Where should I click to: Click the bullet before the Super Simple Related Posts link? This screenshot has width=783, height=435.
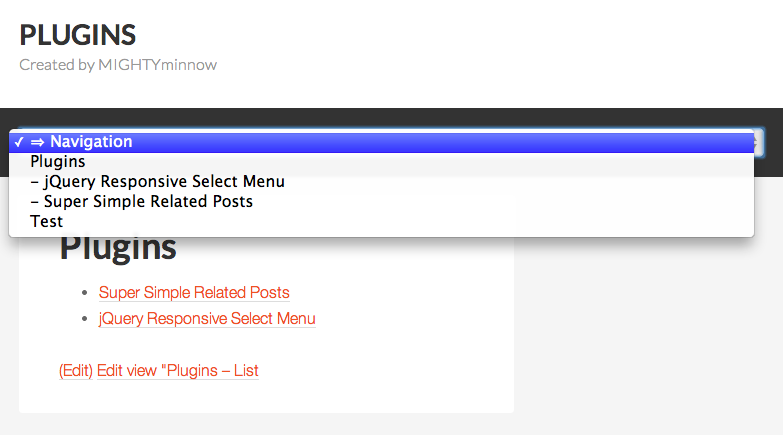[x=85, y=293]
